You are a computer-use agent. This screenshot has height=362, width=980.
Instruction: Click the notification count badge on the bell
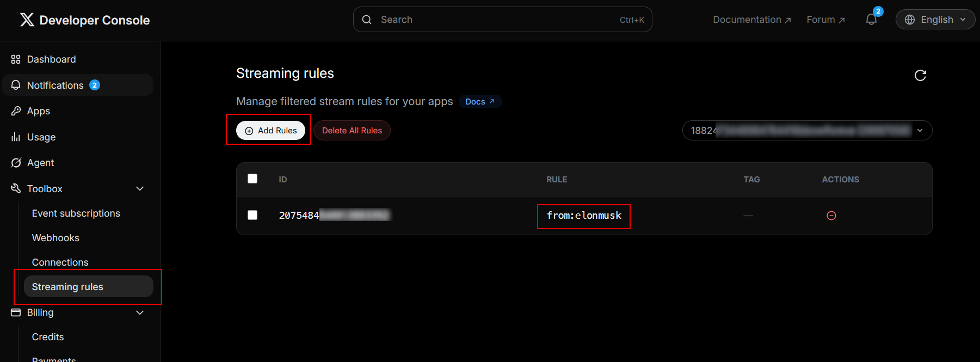coord(878,11)
